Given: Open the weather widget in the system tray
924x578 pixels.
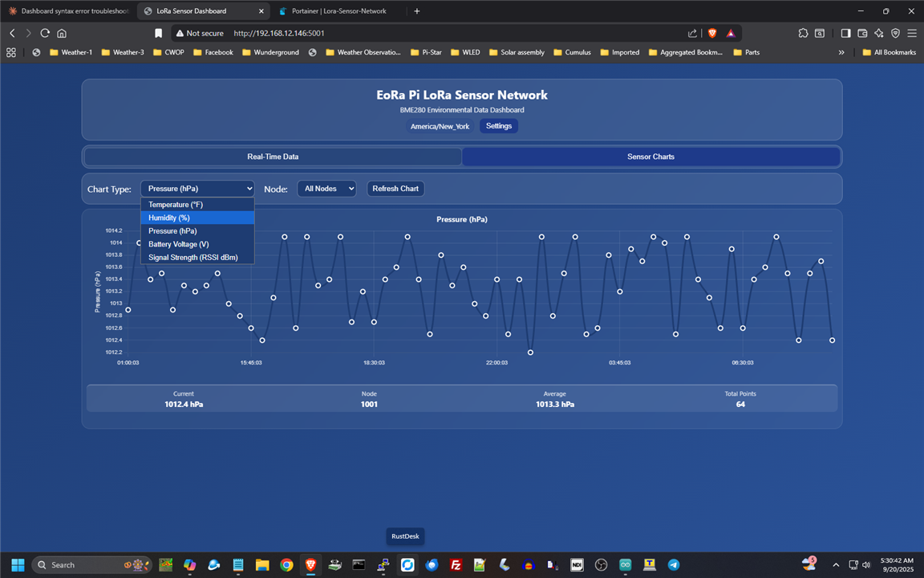Looking at the screenshot, I should click(809, 564).
